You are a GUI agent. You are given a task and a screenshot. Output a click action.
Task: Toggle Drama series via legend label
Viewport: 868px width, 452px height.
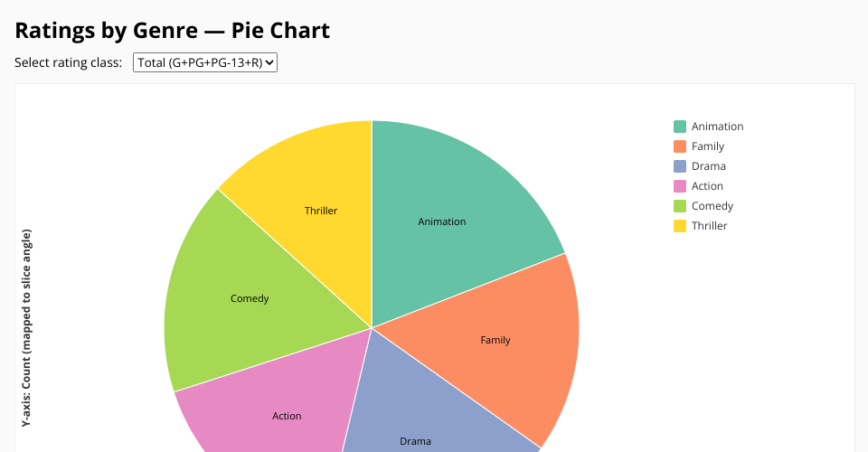[x=709, y=166]
